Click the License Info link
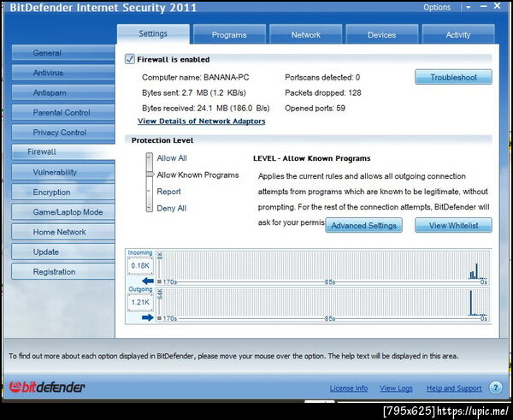The height and width of the screenshot is (420, 513). tap(349, 388)
